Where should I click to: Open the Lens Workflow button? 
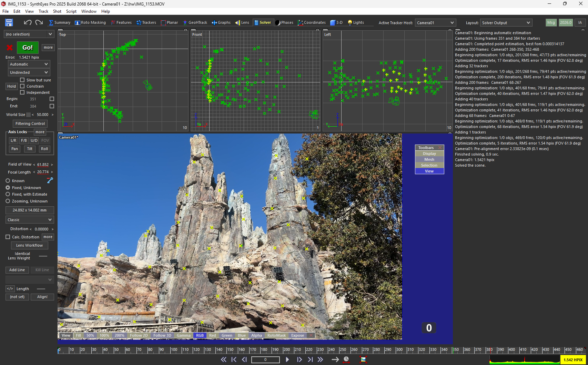click(30, 245)
